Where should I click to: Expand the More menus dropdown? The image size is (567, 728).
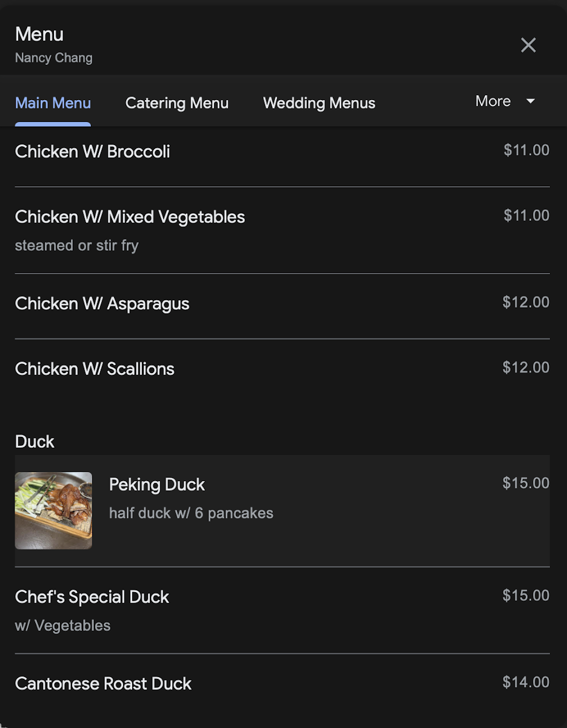(505, 101)
